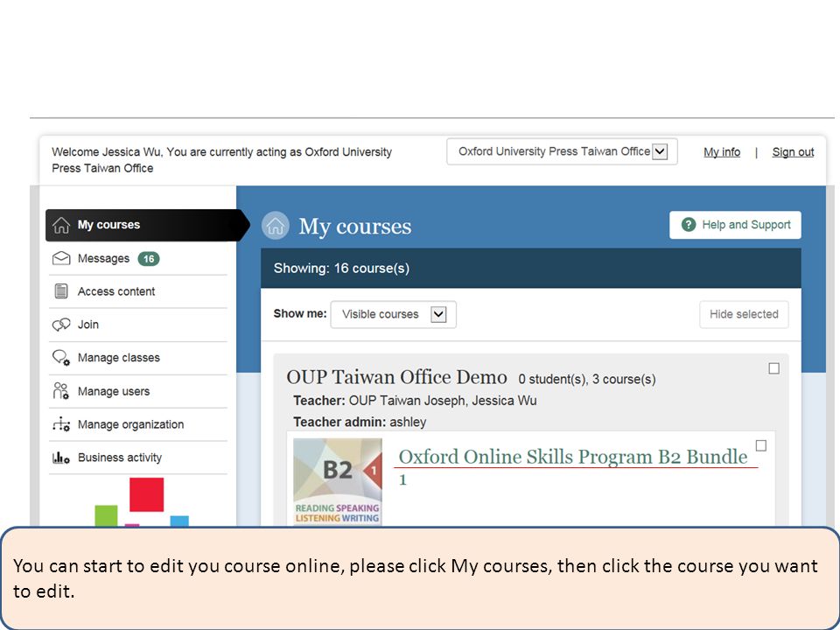Tick the Oxford Online Skills Program B2 checkbox
This screenshot has height=630, width=840.
[760, 445]
